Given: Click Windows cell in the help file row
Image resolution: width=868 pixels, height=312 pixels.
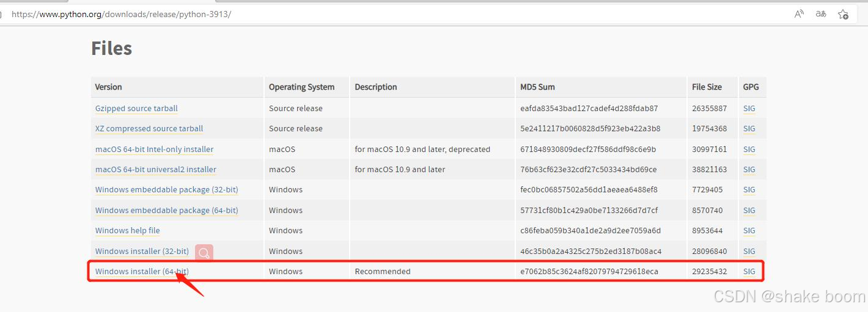Looking at the screenshot, I should (x=285, y=231).
